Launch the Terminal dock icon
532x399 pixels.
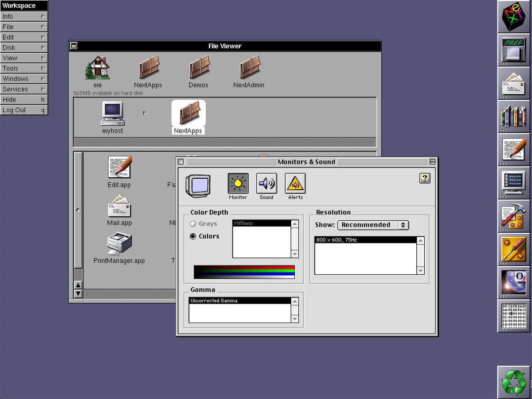[513, 183]
